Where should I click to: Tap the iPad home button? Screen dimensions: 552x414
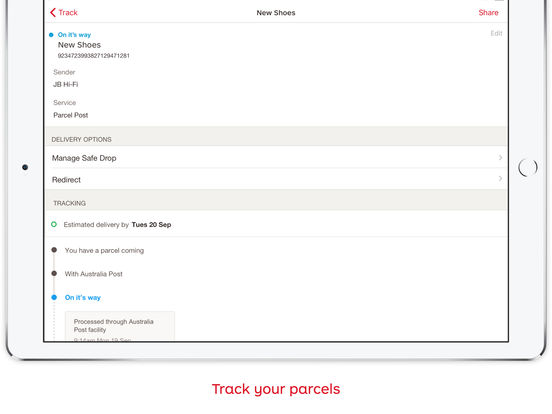pyautogui.click(x=528, y=167)
